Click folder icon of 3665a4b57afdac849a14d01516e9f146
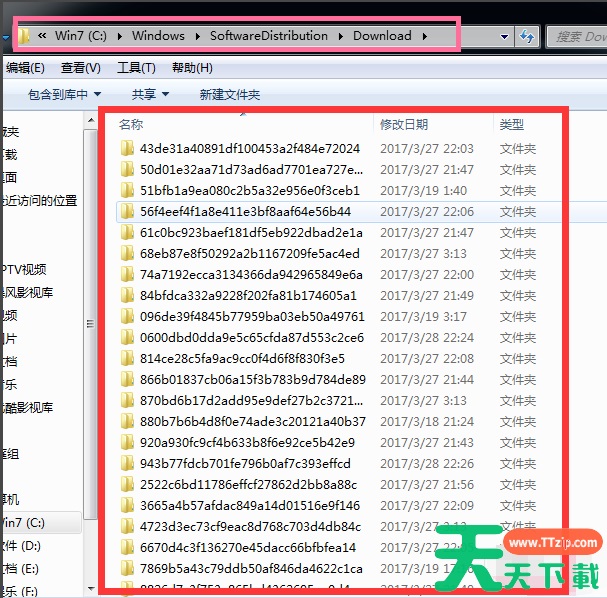 (127, 505)
